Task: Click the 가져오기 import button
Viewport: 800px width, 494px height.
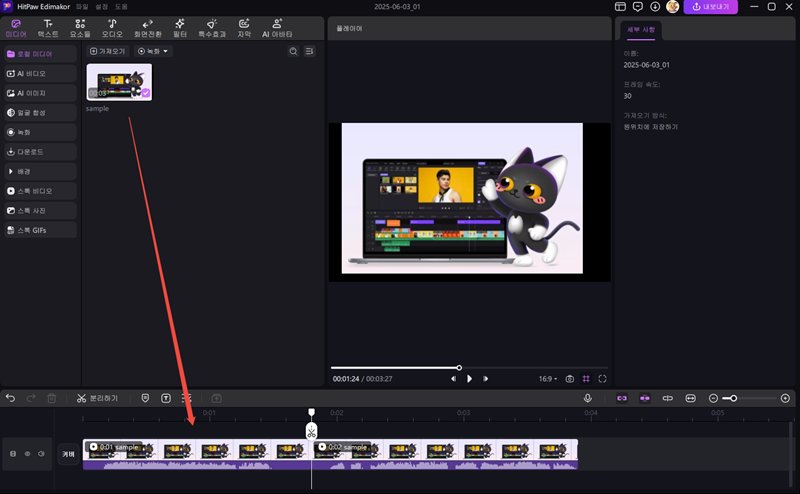Action: [108, 51]
